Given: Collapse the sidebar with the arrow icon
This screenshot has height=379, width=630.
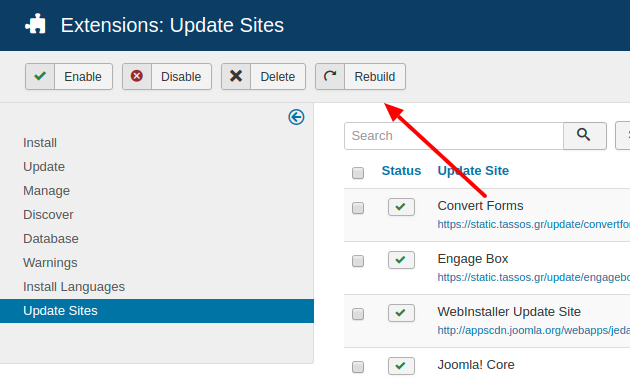Looking at the screenshot, I should (x=296, y=117).
